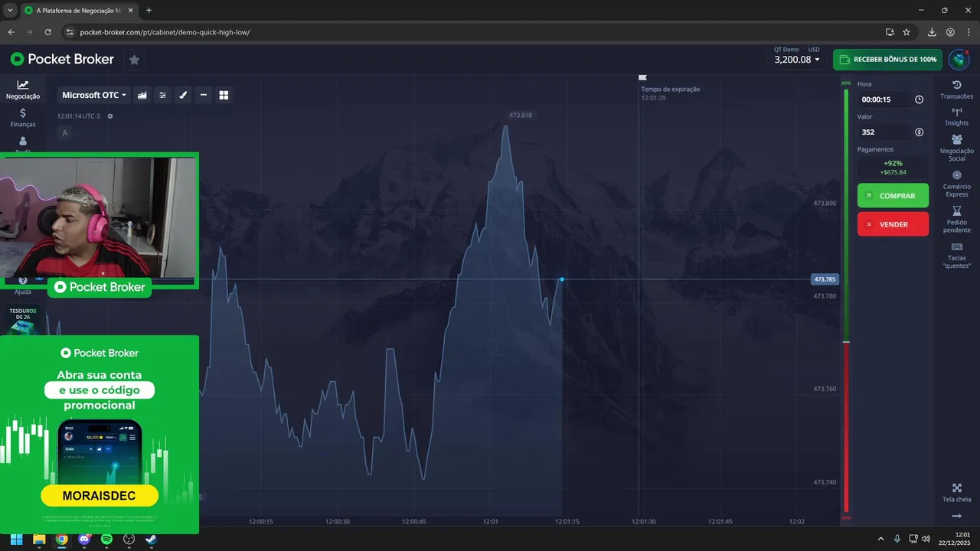Click the small A button under the timestamp

click(x=64, y=132)
